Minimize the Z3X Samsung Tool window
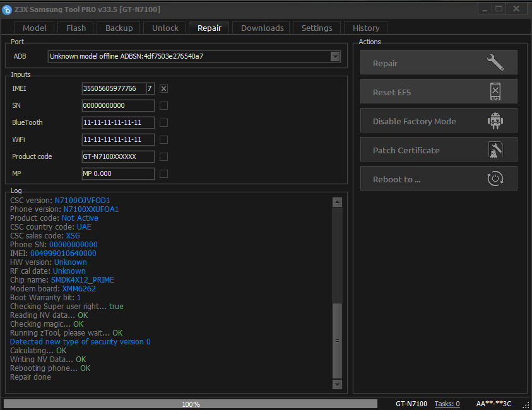Screen dimensions: 532x410 pyautogui.click(x=485, y=9)
